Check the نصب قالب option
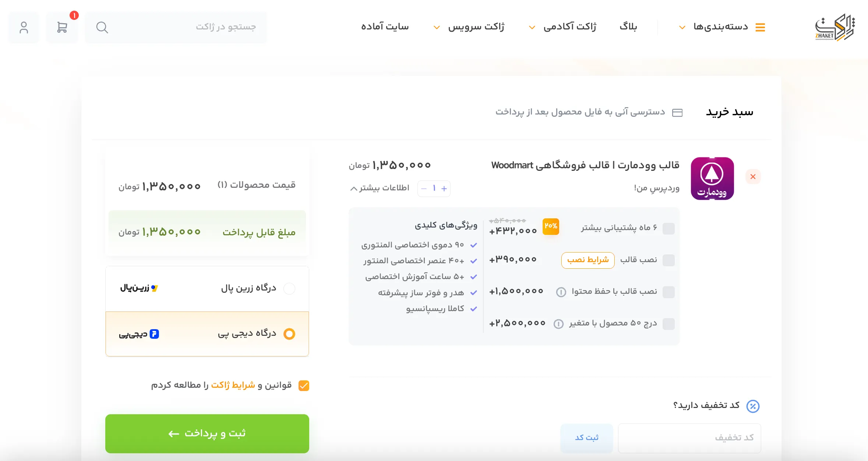Image resolution: width=868 pixels, height=461 pixels. tap(668, 260)
